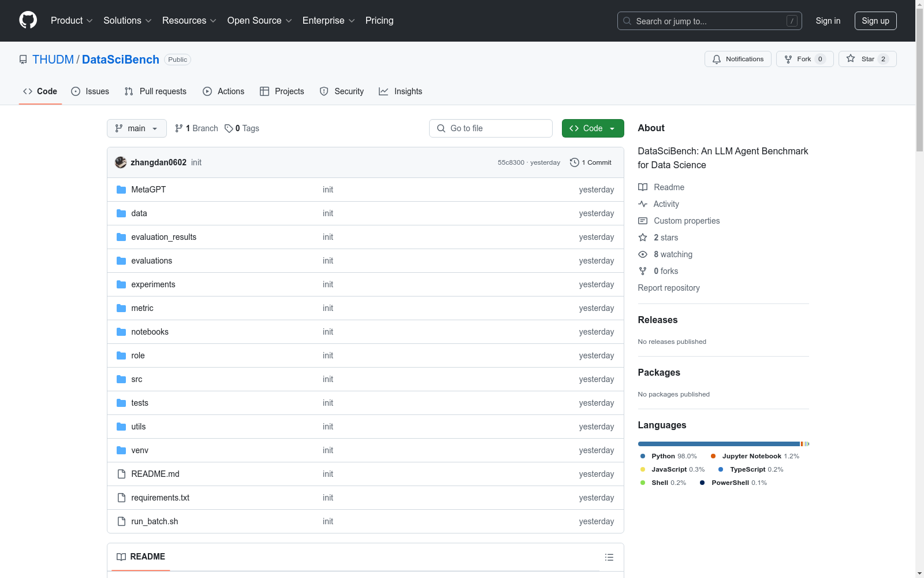Screen dimensions: 924x578
Task: Open the venv folder icon
Action: pos(121,450)
